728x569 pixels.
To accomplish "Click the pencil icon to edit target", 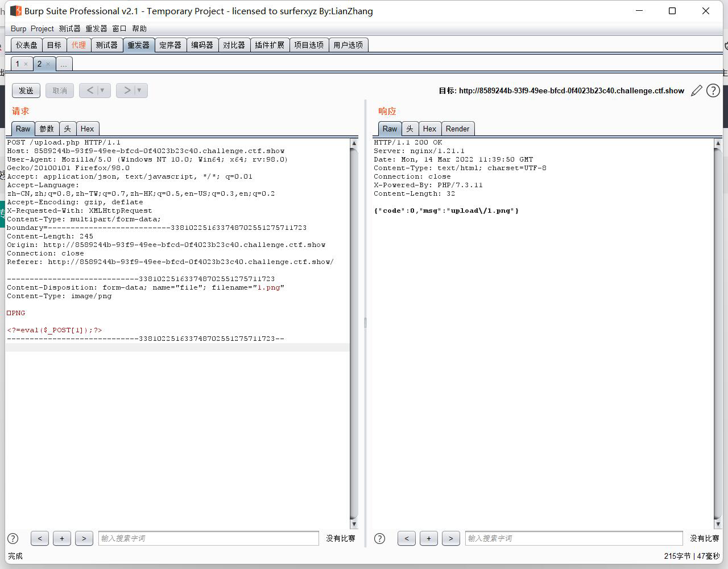I will point(696,90).
